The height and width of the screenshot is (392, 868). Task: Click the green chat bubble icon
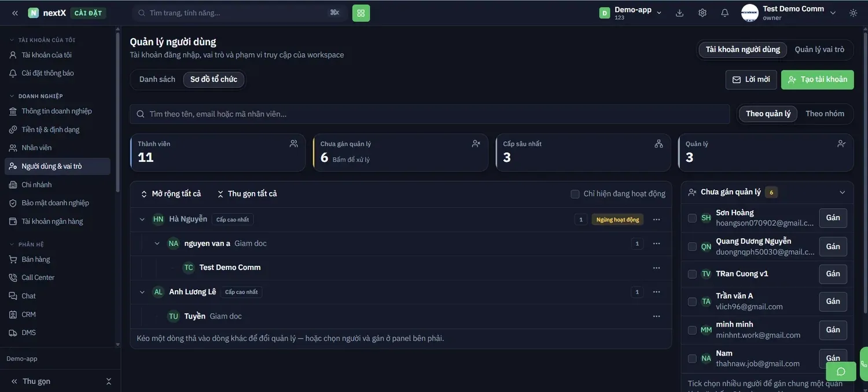tap(841, 371)
